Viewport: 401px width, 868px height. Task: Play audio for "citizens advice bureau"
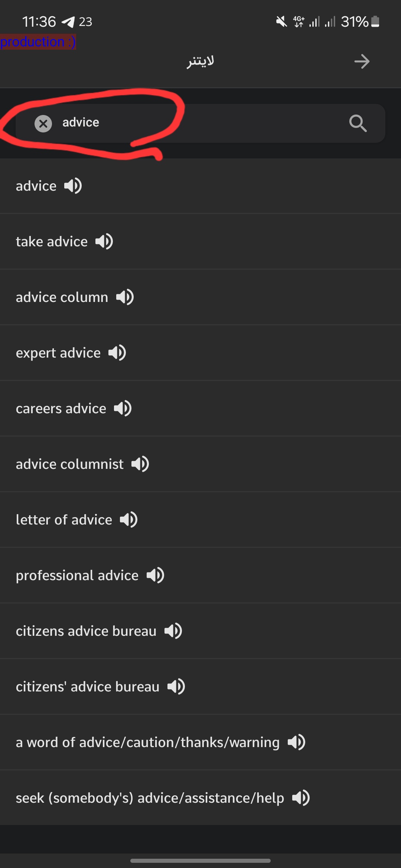173,631
